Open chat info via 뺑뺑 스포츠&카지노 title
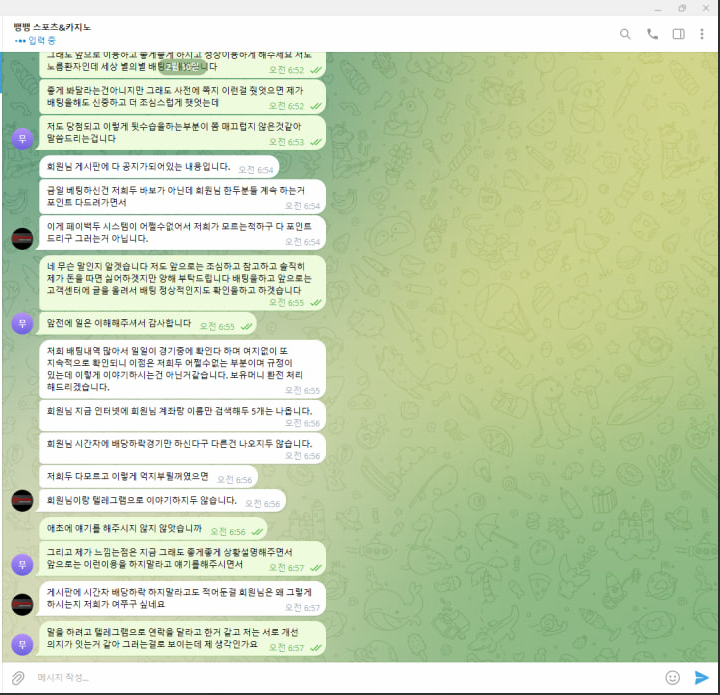Screen dimensions: 720x695 point(52,27)
